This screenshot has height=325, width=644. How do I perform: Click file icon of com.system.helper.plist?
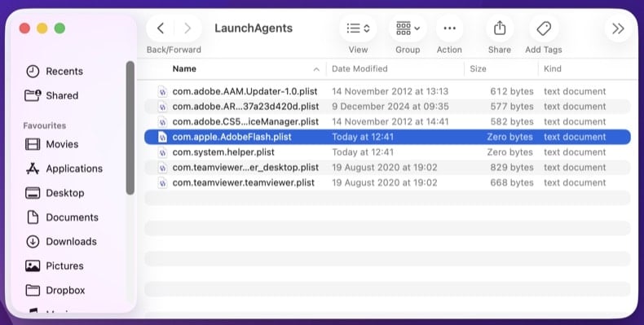click(x=163, y=152)
